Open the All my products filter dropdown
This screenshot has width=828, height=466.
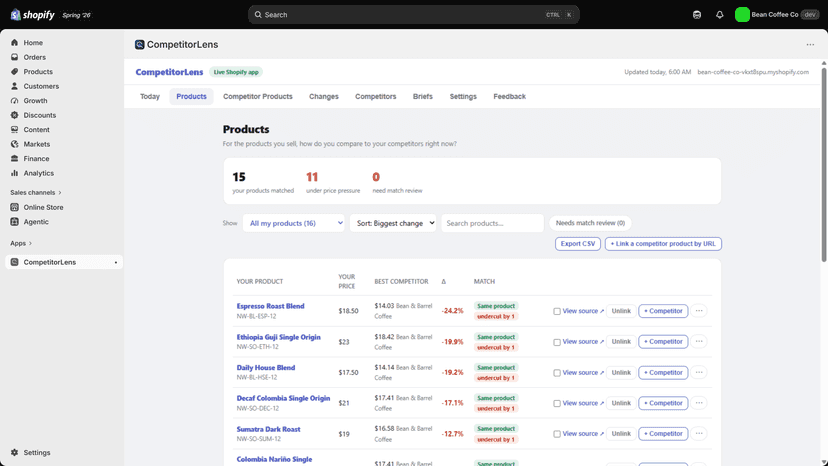pyautogui.click(x=294, y=223)
